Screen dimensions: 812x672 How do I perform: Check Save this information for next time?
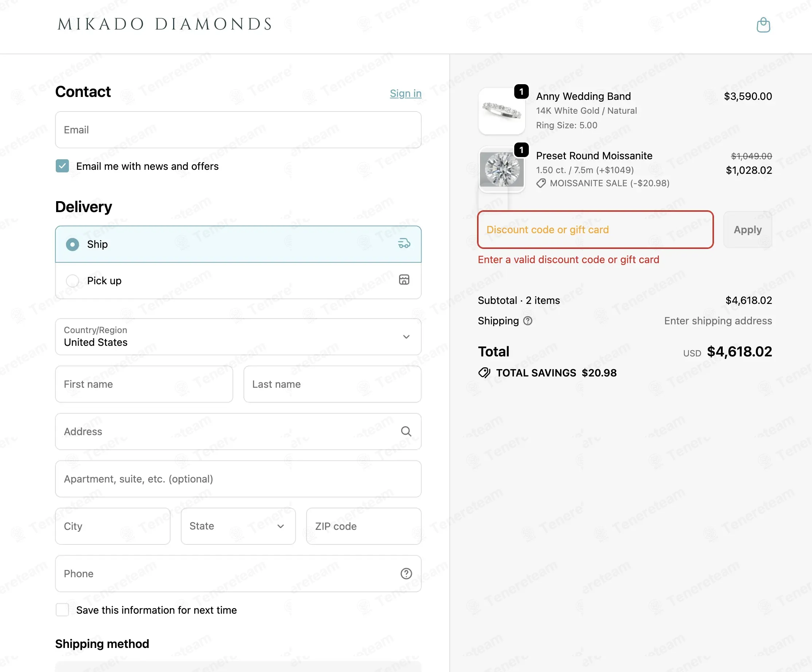(62, 610)
